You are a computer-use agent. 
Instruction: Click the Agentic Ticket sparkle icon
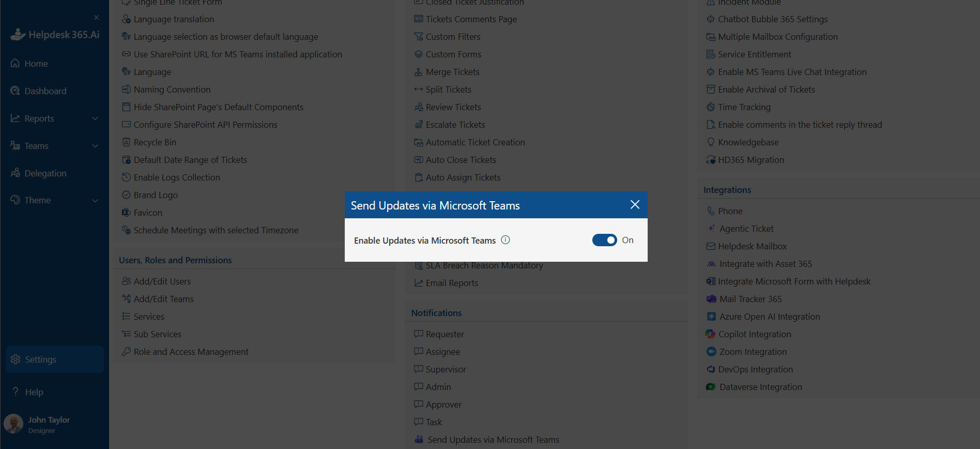point(711,228)
